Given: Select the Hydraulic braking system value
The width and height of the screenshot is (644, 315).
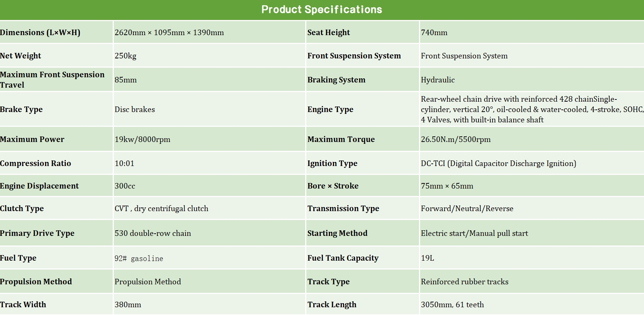Looking at the screenshot, I should (438, 80).
